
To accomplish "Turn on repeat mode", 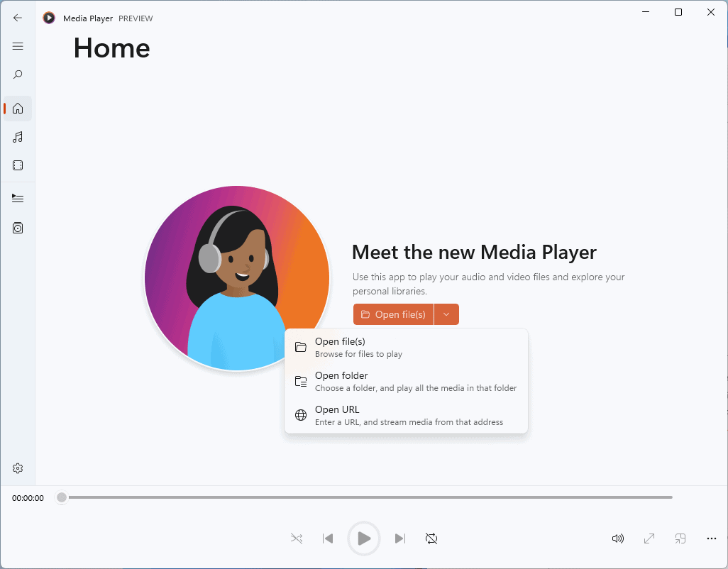I will pos(431,538).
